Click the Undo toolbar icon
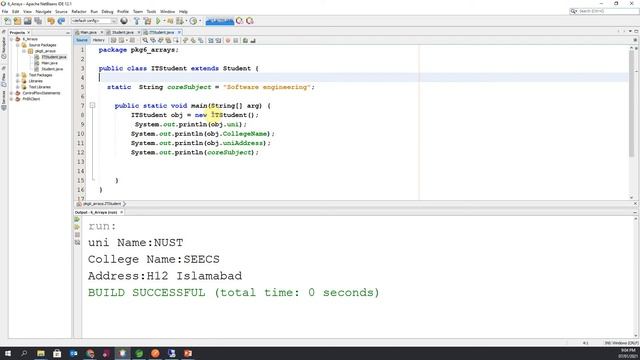The height and width of the screenshot is (360, 640). (51, 21)
